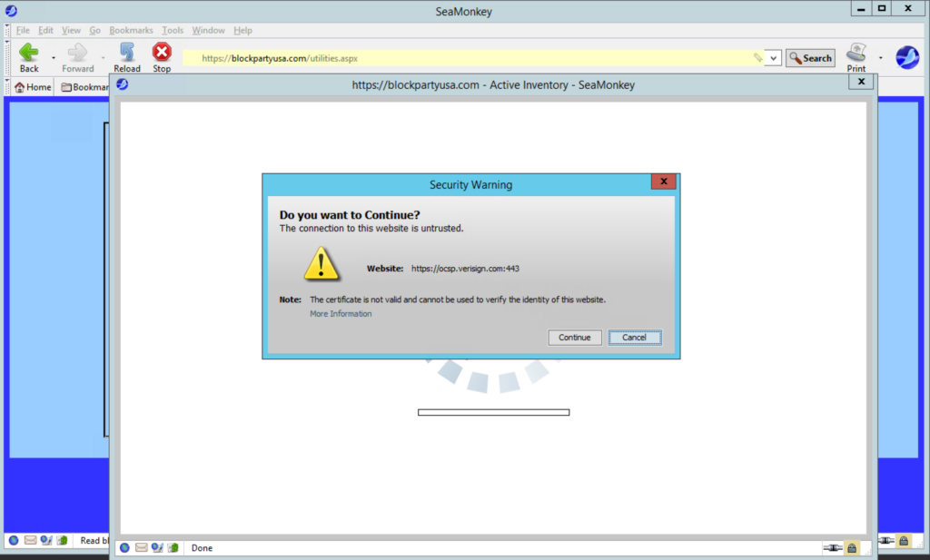
Task: Click SeaMonkey icon in Active Inventory title bar
Action: coord(123,84)
